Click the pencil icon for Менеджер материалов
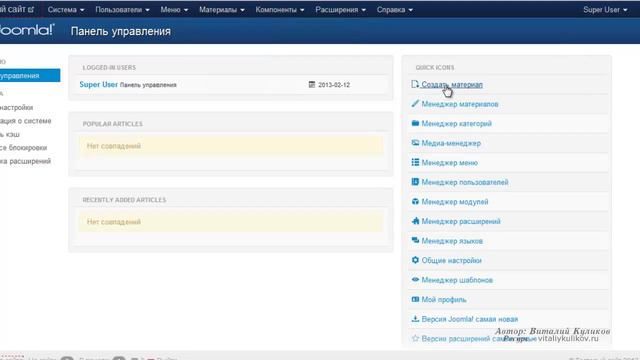The height and width of the screenshot is (360, 640). click(415, 104)
